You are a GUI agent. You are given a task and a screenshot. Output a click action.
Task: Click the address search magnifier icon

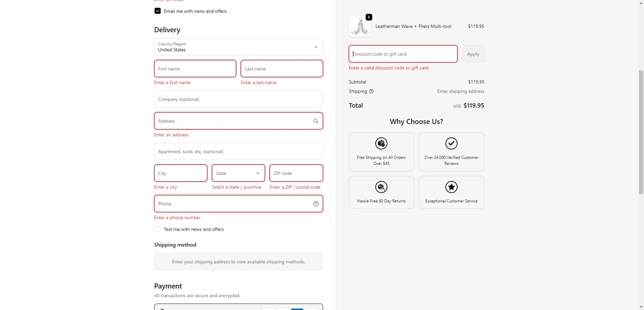coord(316,121)
